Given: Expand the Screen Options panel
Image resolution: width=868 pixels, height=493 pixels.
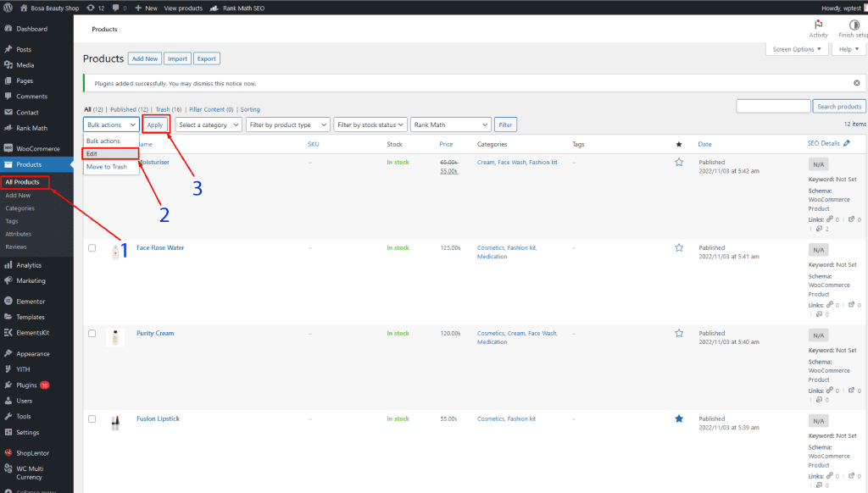Looking at the screenshot, I should click(798, 49).
